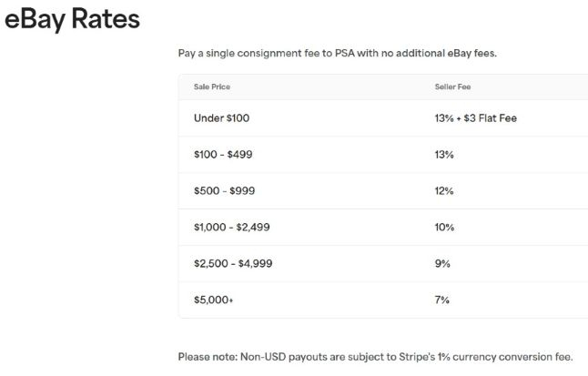Select the $500 - $999 price range
This screenshot has width=588, height=376.
pos(223,191)
